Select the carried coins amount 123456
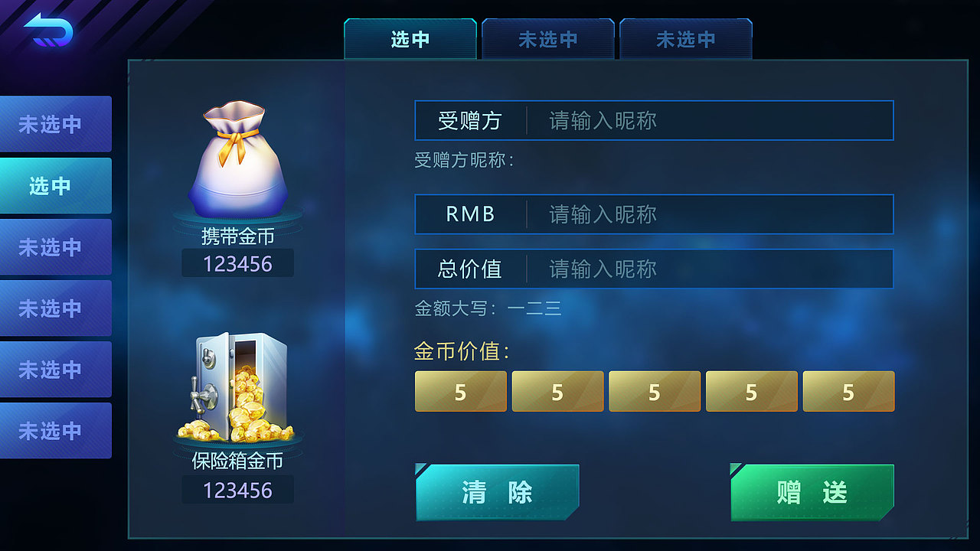The width and height of the screenshot is (980, 551). 237,264
